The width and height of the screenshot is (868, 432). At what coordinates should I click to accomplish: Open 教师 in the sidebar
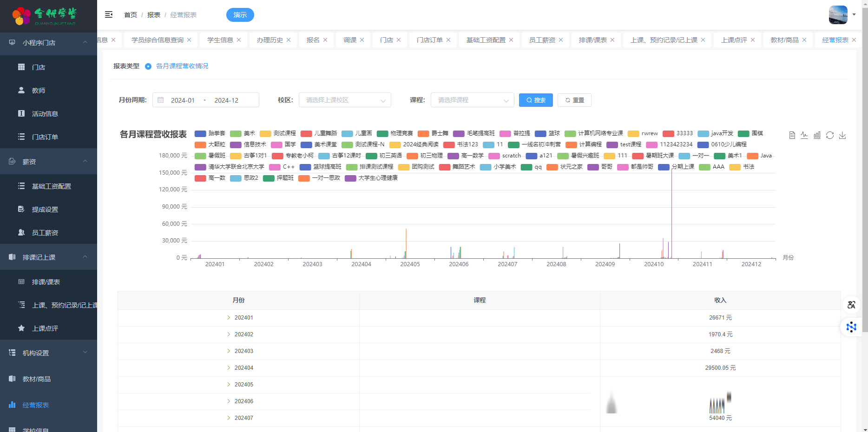(x=48, y=91)
